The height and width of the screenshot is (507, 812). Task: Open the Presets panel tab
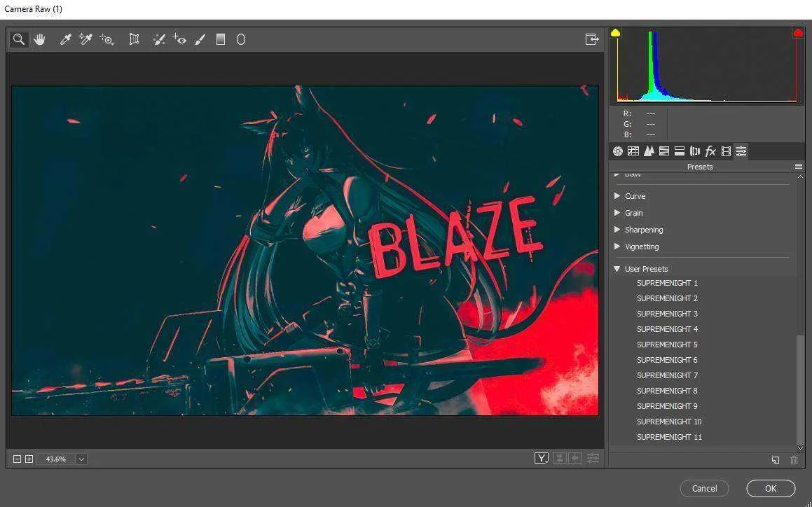741,151
